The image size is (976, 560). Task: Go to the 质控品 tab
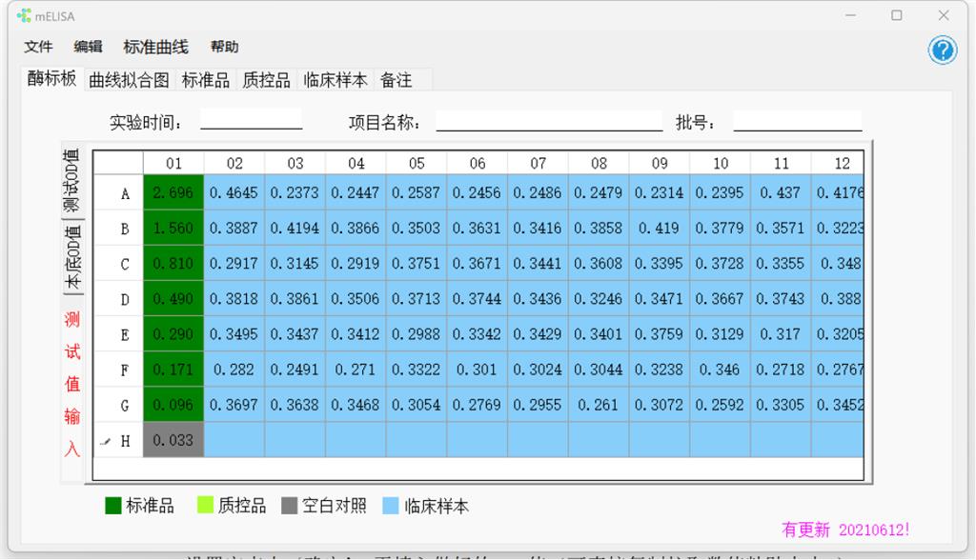click(266, 80)
